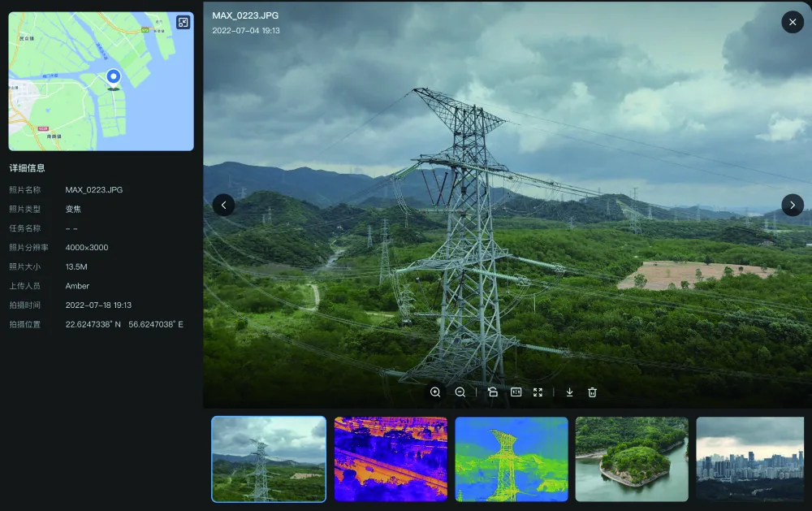Viewport: 812px width, 511px height.
Task: Click the 照片名称 label
Action: click(25, 190)
